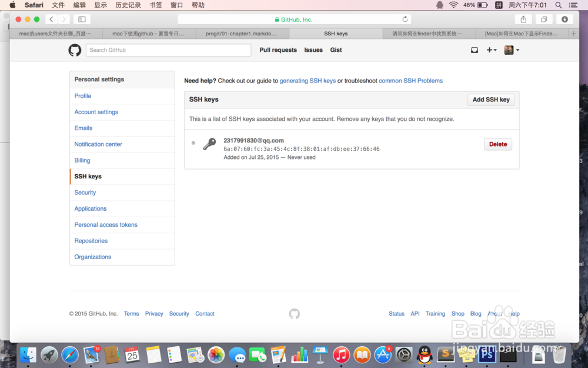Open Safari compass icon in Dock

(x=70, y=355)
